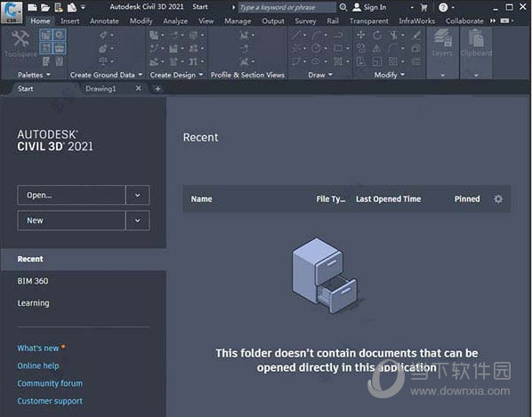Select BIM 360 in the sidebar
Viewport: 532px width, 417px height.
(33, 281)
